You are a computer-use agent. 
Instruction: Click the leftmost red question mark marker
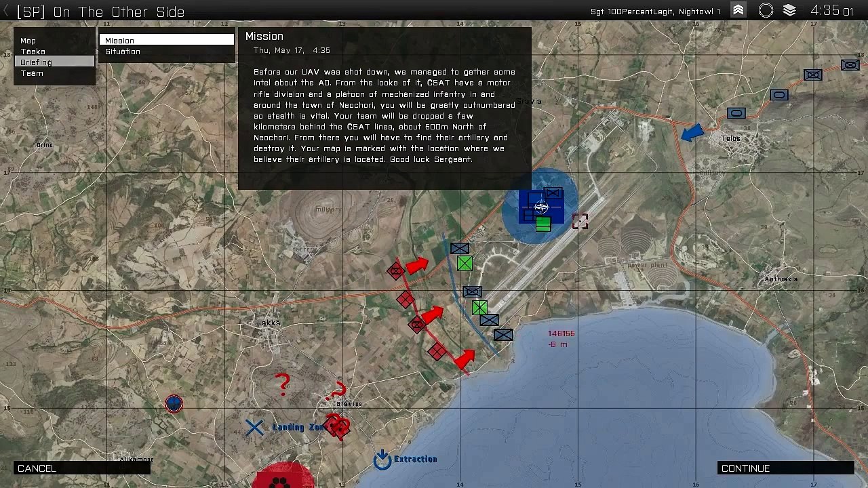(x=283, y=384)
